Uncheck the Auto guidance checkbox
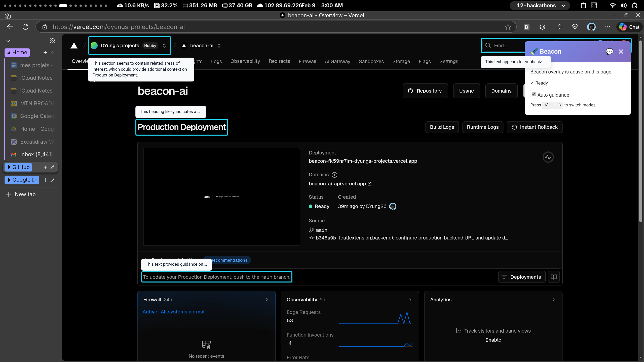This screenshot has width=644, height=362. [534, 94]
